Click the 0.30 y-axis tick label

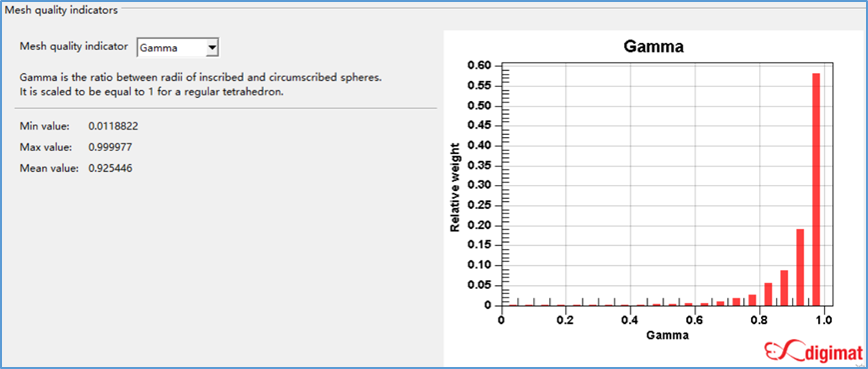click(x=479, y=186)
